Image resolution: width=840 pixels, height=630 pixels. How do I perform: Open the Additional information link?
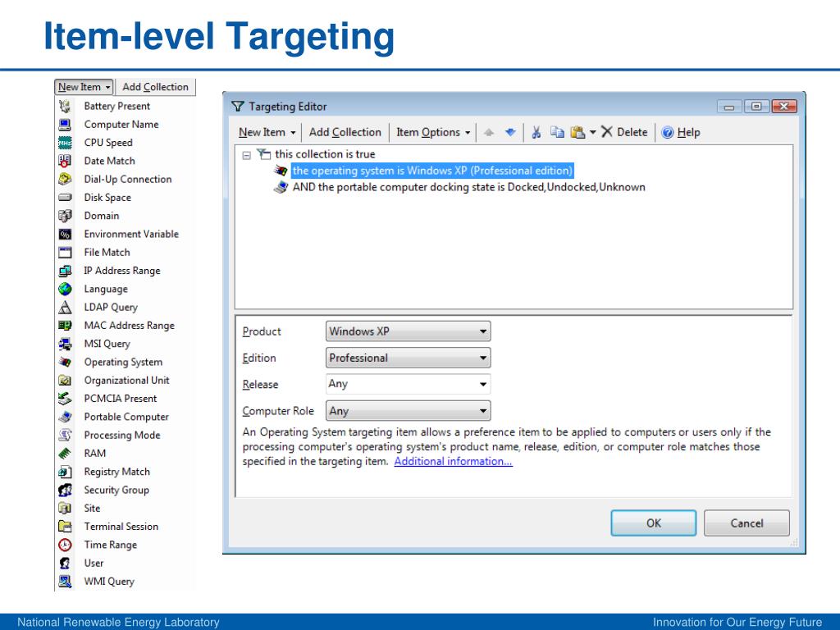click(x=453, y=461)
